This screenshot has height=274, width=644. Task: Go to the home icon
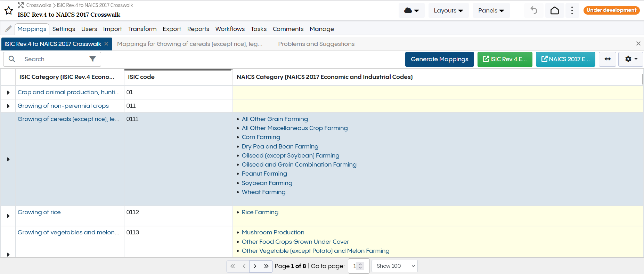555,10
